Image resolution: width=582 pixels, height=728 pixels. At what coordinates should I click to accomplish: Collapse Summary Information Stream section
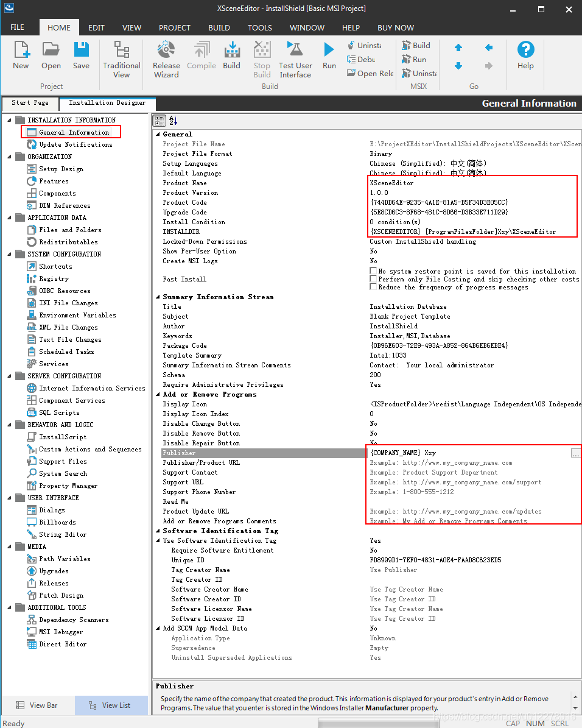pos(158,297)
